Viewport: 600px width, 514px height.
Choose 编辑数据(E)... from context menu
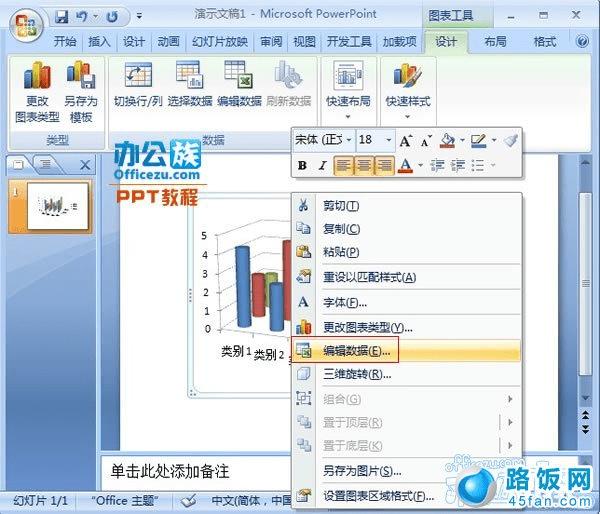[x=406, y=350]
